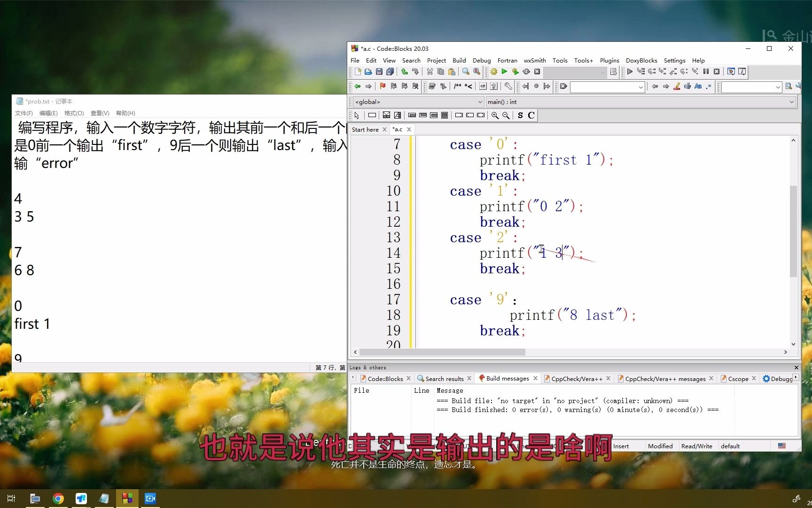This screenshot has height=508, width=812.
Task: Click the Save all files icon
Action: (390, 72)
